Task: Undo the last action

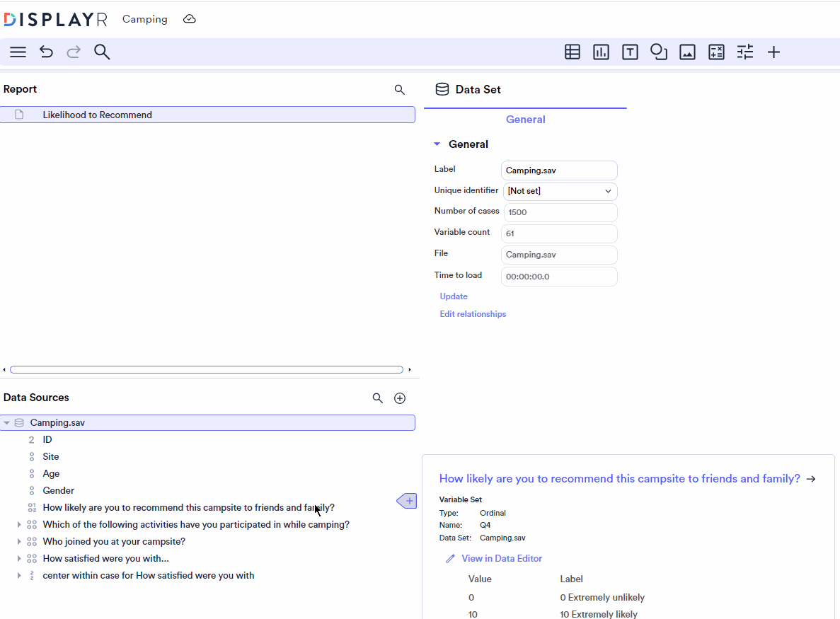Action: (46, 52)
